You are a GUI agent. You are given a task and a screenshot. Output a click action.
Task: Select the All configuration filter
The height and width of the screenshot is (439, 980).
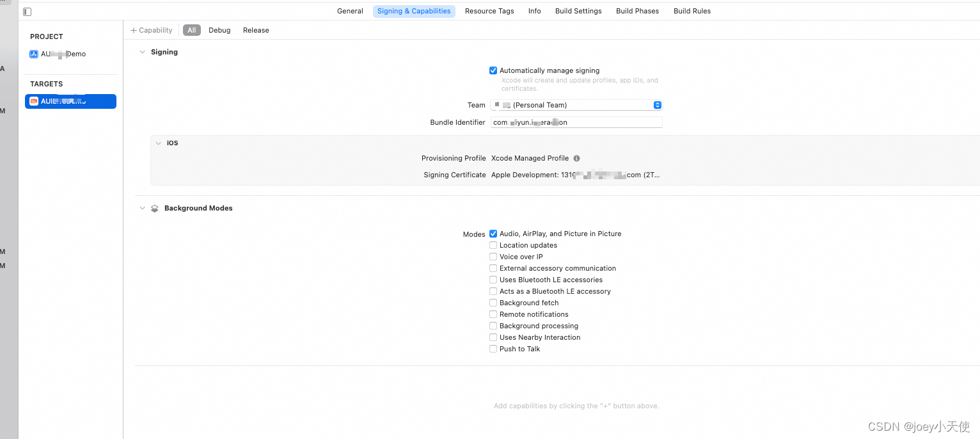pos(192,30)
